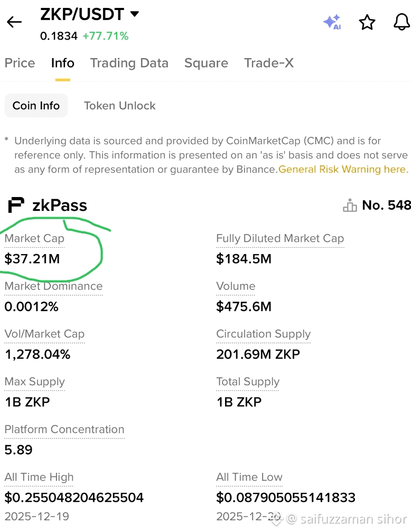The image size is (411, 532).
Task: Tap the back arrow icon
Action: (x=14, y=22)
